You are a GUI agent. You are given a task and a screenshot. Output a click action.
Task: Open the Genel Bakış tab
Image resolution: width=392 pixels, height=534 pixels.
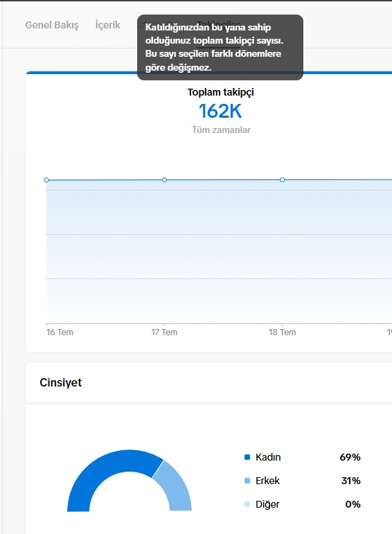click(x=52, y=25)
